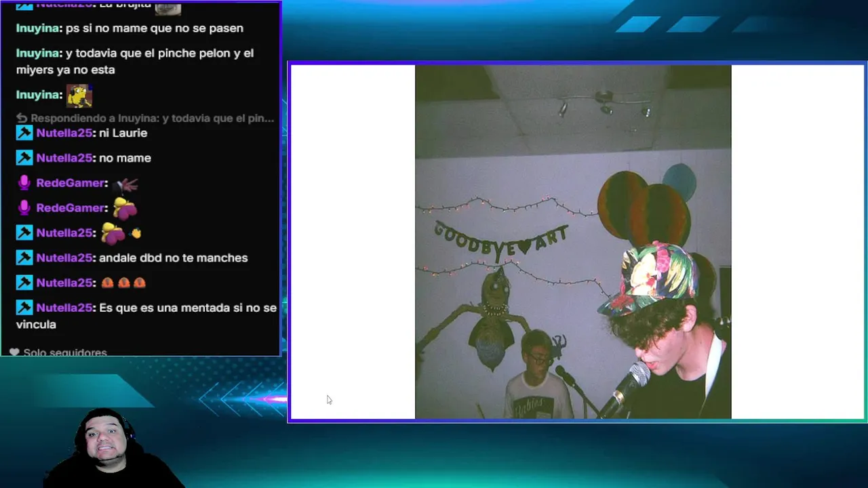Image resolution: width=868 pixels, height=488 pixels.
Task: Click moderator hammer badge beside "no mame" message
Action: click(x=24, y=158)
